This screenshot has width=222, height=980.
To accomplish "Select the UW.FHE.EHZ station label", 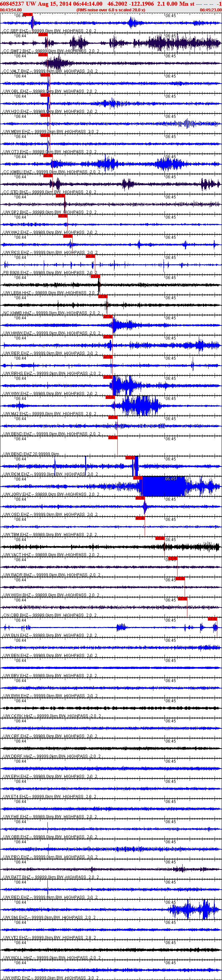I will (x=50, y=817).
